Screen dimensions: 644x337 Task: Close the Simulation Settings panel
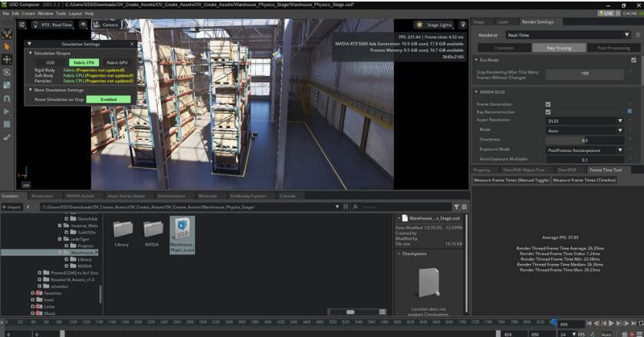tap(131, 45)
